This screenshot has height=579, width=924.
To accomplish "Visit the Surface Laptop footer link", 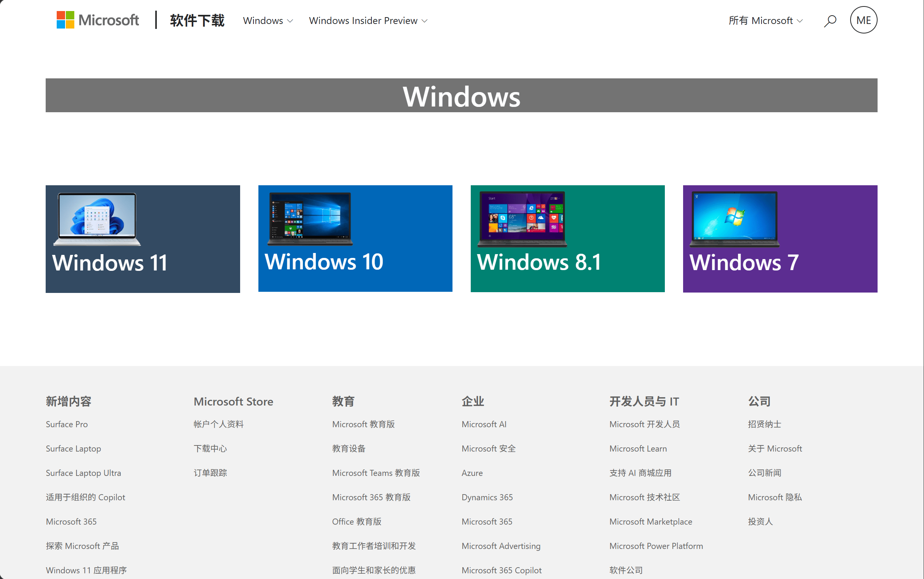I will (x=73, y=449).
